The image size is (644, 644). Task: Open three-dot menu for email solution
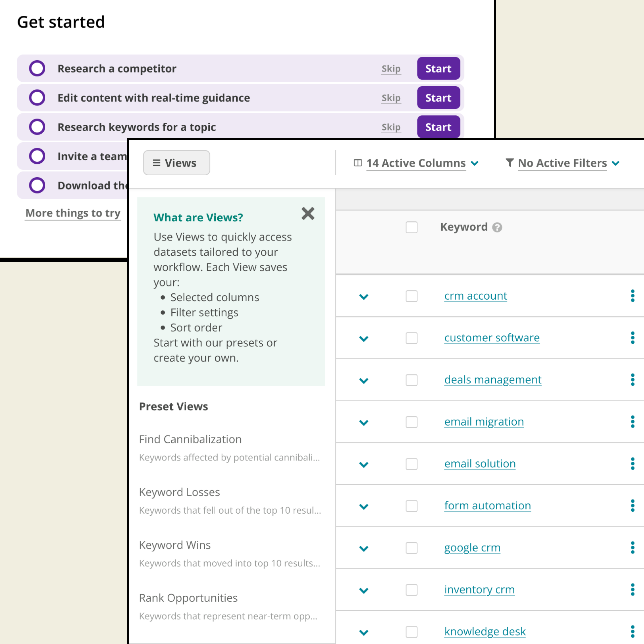pyautogui.click(x=632, y=464)
